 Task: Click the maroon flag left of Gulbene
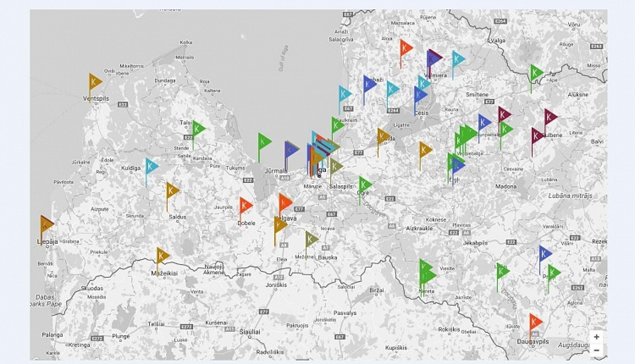click(538, 136)
